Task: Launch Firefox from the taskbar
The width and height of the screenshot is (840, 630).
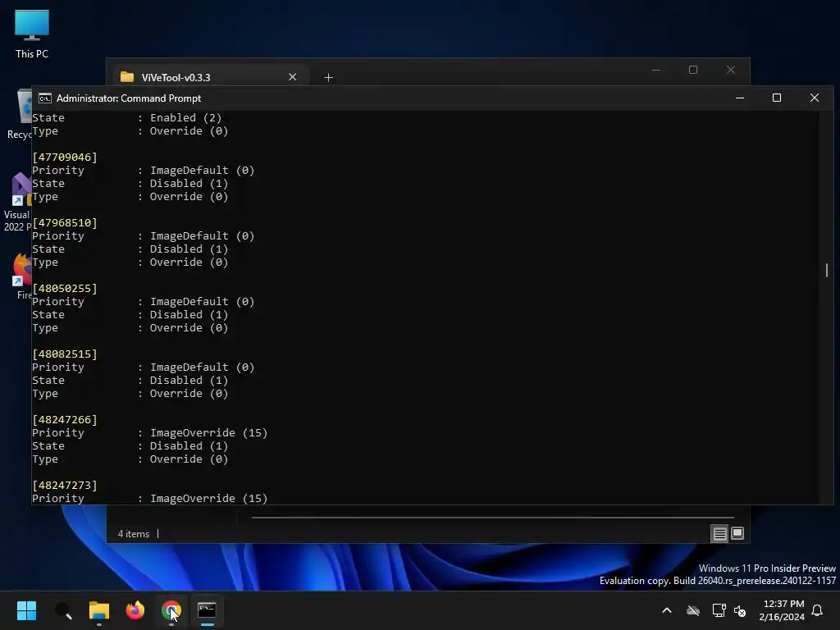Action: 135,610
